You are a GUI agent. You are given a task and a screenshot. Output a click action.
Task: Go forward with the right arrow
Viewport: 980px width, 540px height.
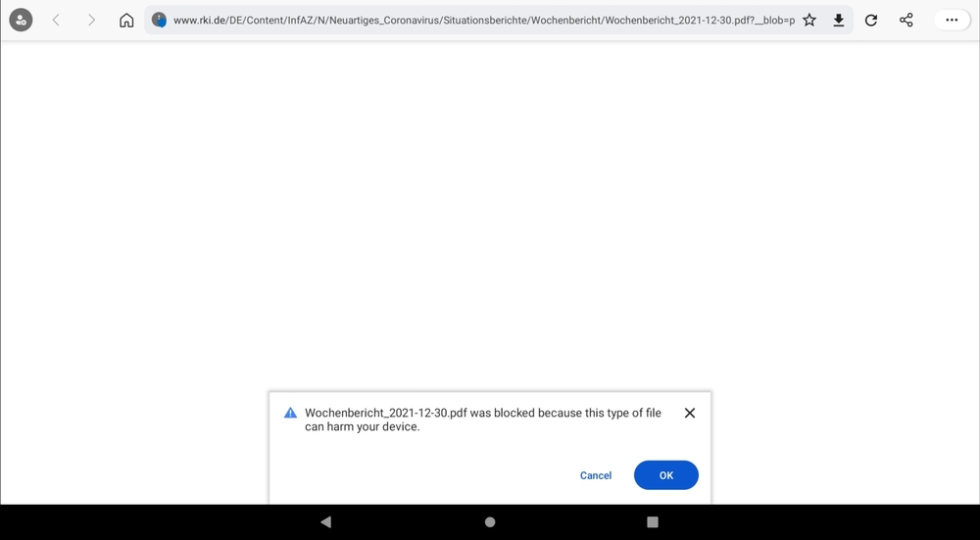[x=91, y=20]
